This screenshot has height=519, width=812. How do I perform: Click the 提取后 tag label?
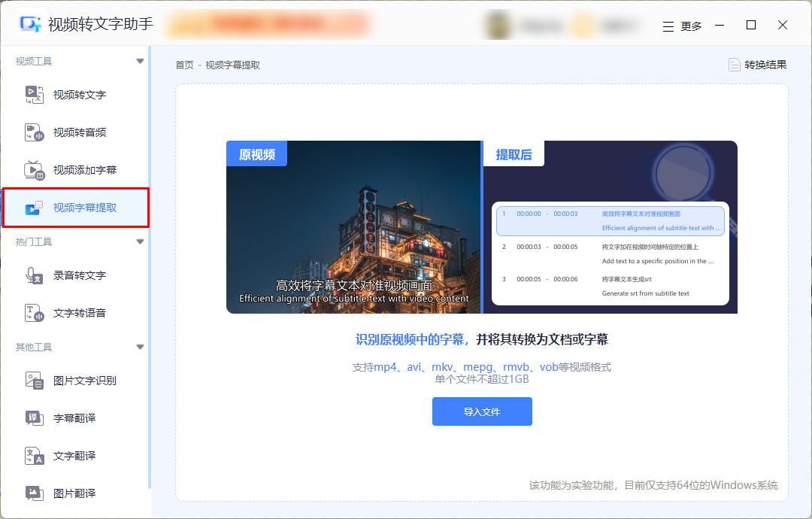click(x=514, y=154)
